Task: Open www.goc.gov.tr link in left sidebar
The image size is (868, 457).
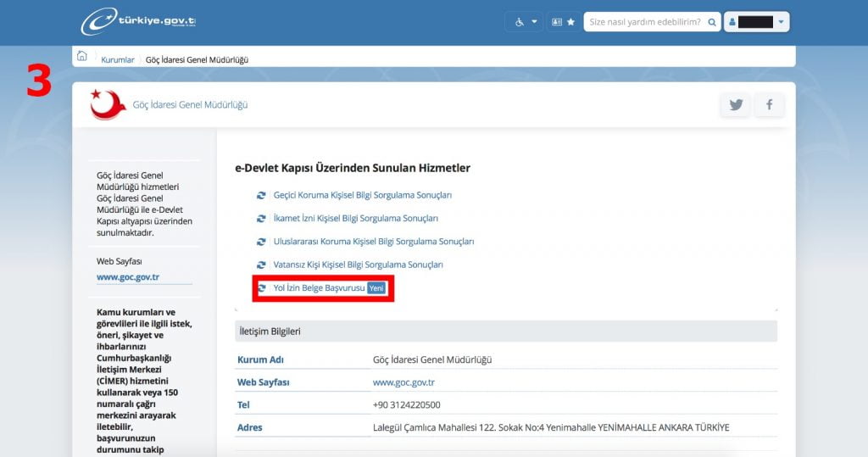Action: click(128, 277)
